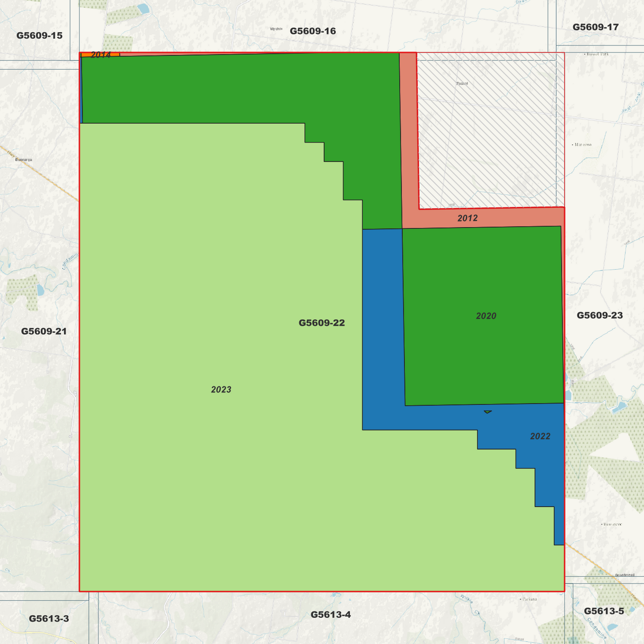Click the G5609-17 label at top right
Screen dimensions: 644x644
(595, 26)
